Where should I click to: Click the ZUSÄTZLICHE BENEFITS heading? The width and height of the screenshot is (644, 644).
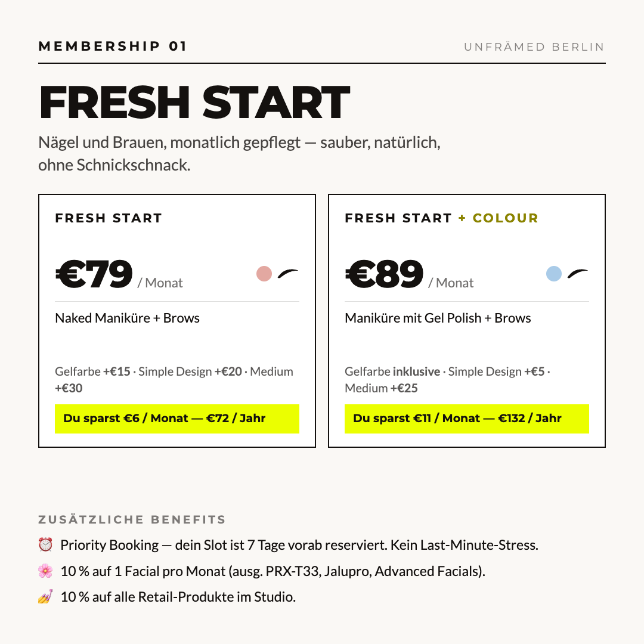pyautogui.click(x=132, y=519)
